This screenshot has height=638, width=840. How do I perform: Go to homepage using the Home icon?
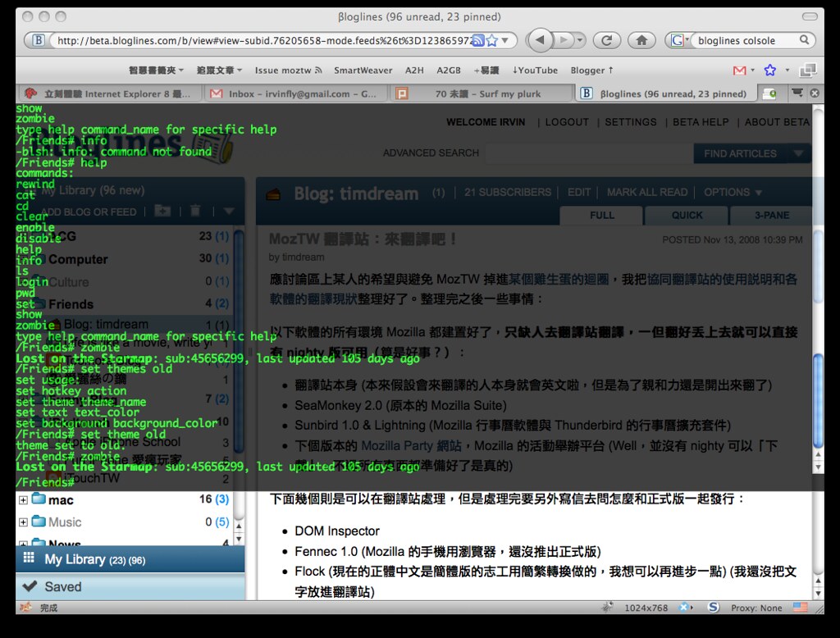coord(642,39)
